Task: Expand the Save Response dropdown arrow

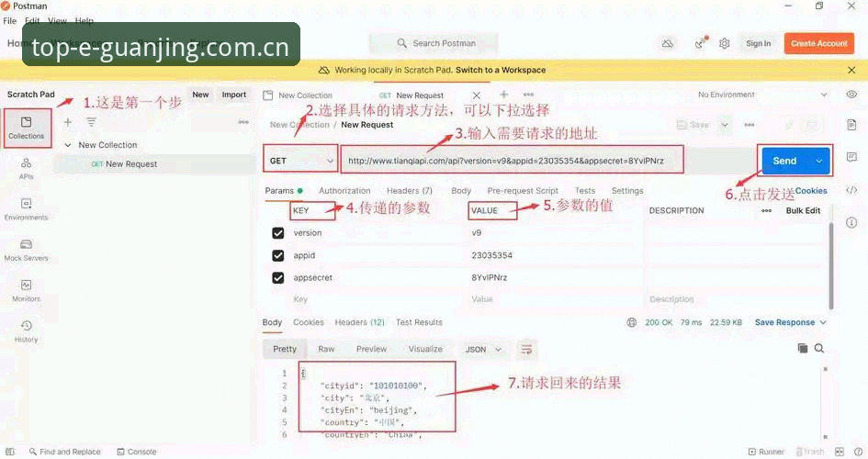Action: (823, 322)
